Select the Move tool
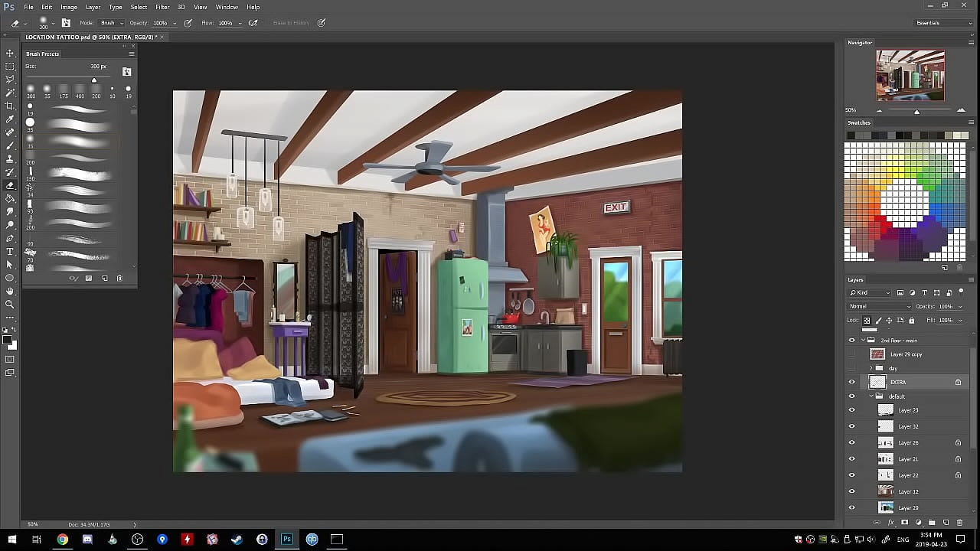 (10, 53)
